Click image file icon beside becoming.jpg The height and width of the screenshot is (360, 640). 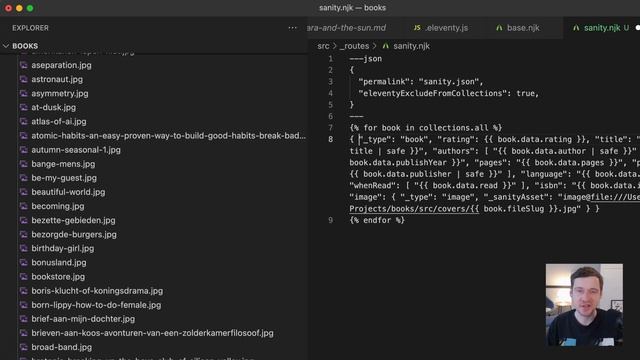click(x=24, y=206)
